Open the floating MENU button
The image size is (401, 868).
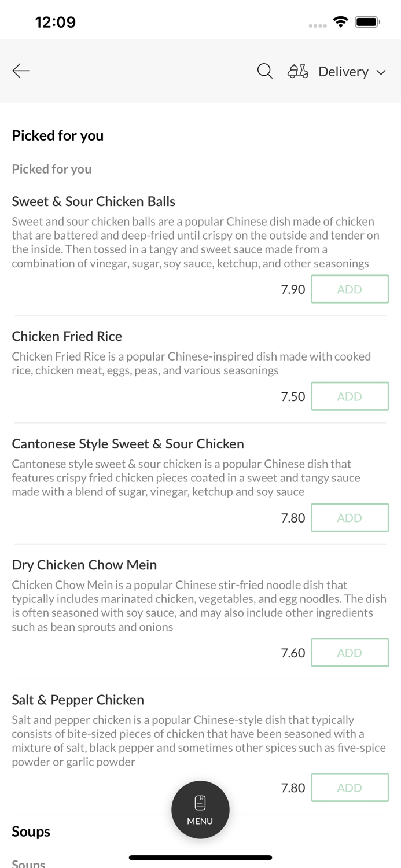(200, 809)
